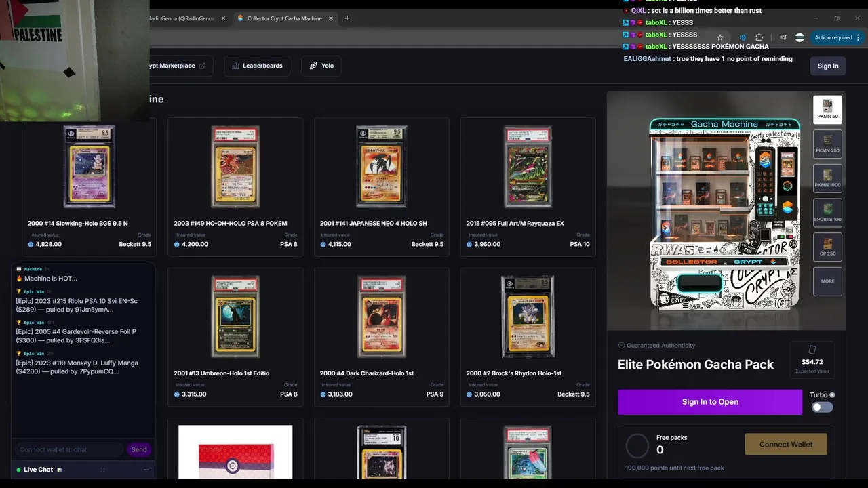Click the Leaderboards bar chart icon
The height and width of the screenshot is (488, 868).
235,66
